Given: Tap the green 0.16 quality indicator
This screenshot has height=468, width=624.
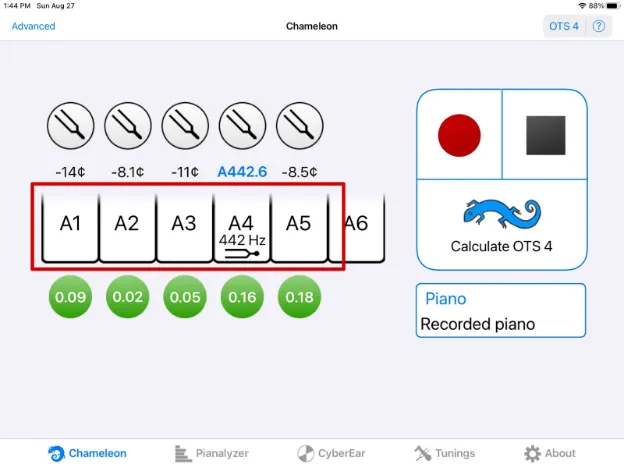Looking at the screenshot, I should (242, 297).
